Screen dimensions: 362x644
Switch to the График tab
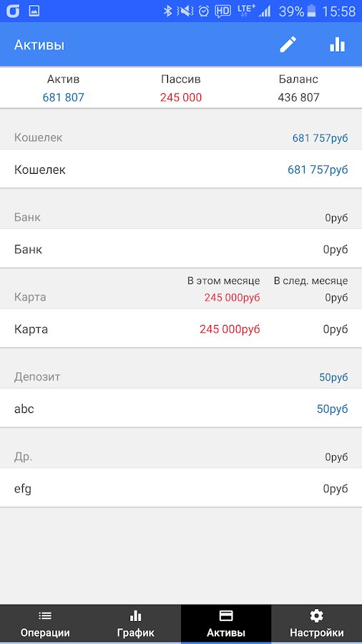click(135, 624)
